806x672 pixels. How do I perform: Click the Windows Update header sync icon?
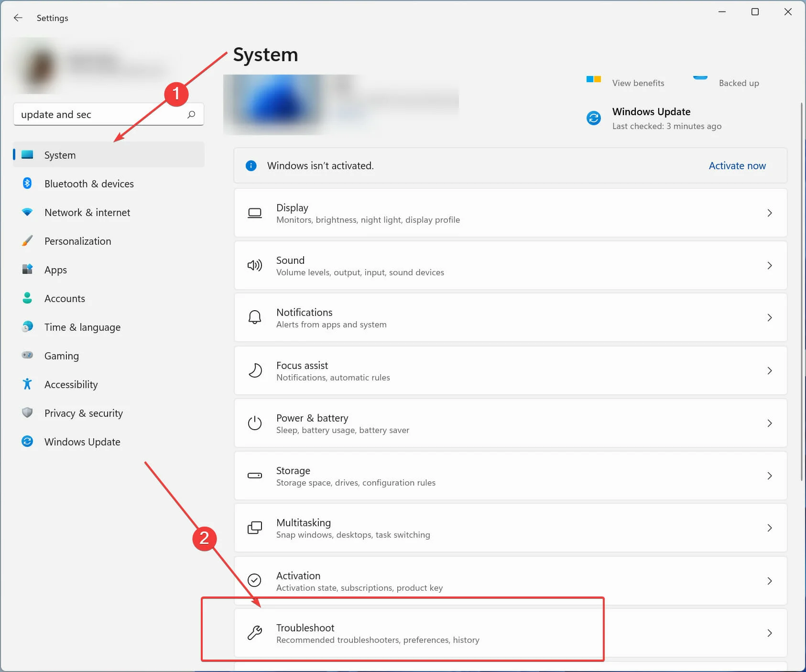point(594,118)
